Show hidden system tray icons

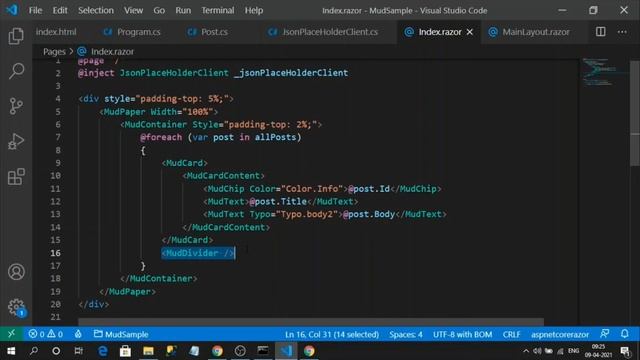pyautogui.click(x=526, y=351)
